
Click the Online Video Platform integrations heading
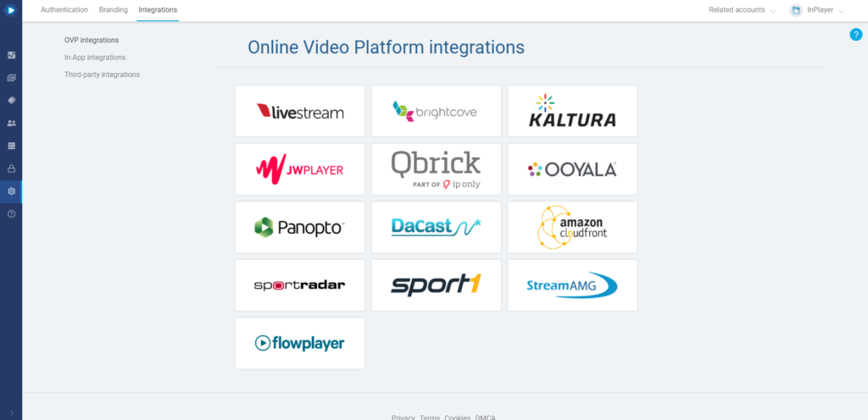click(386, 47)
